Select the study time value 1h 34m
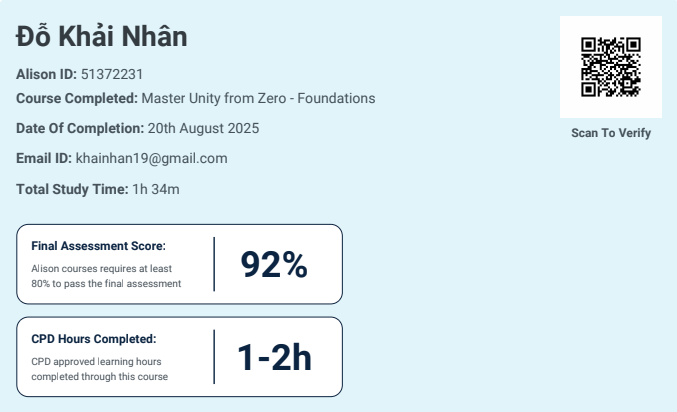The height and width of the screenshot is (412, 677). (x=156, y=188)
